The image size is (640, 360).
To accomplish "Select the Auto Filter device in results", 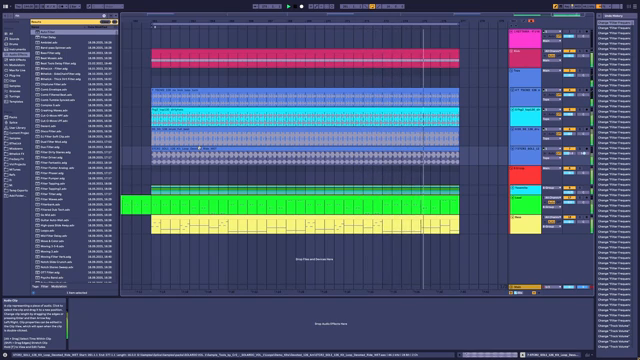I will pyautogui.click(x=73, y=32).
